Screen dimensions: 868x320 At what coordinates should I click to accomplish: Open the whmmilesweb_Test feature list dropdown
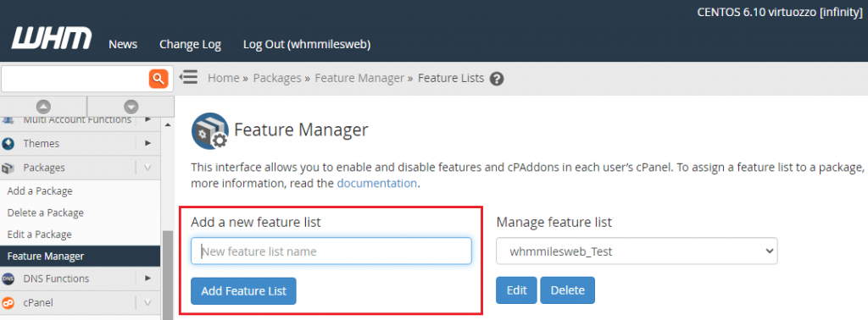click(637, 251)
